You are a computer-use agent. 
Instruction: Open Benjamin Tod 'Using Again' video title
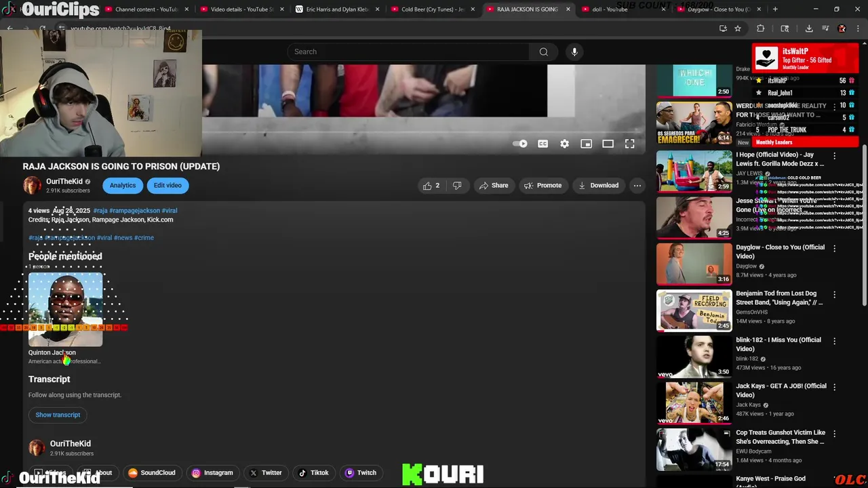pos(780,298)
